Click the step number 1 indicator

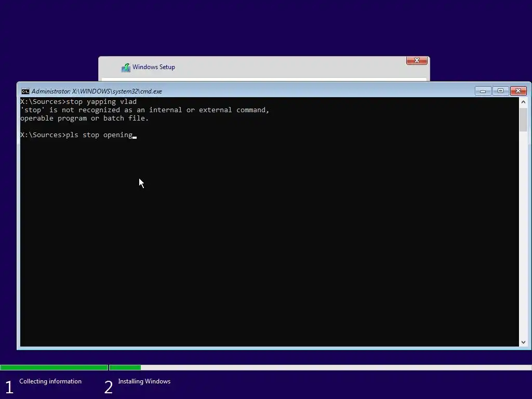click(x=9, y=387)
